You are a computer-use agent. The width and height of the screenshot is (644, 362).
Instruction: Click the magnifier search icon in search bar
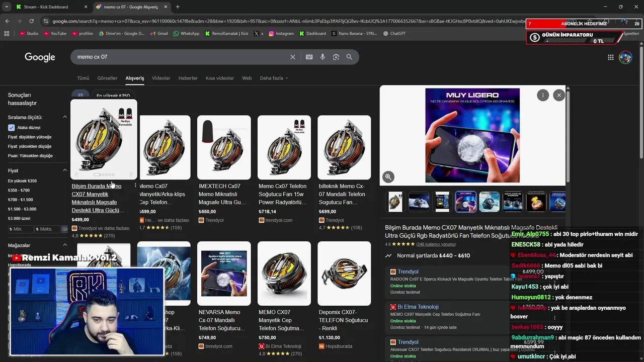click(x=349, y=57)
